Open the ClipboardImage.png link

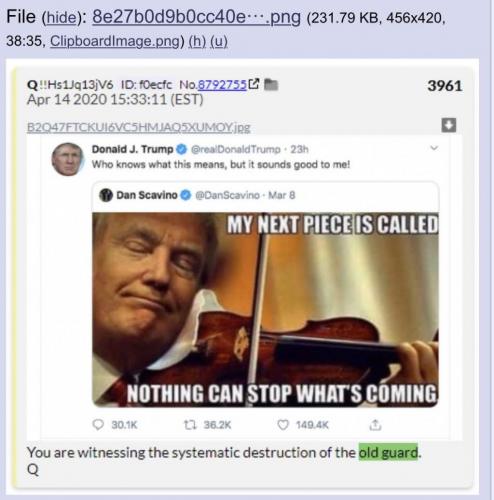(x=115, y=41)
